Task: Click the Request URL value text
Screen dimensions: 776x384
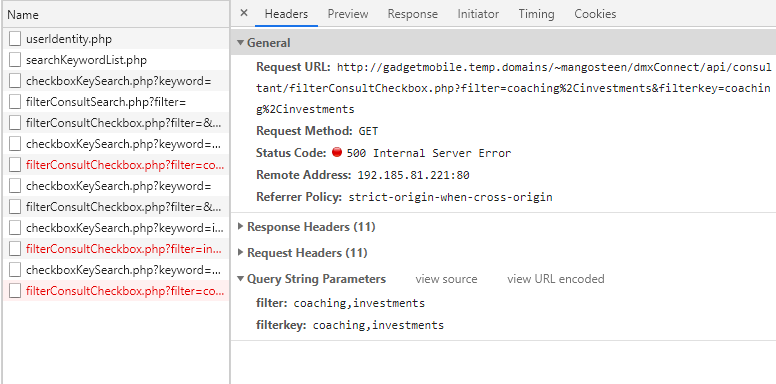Action: click(x=514, y=88)
